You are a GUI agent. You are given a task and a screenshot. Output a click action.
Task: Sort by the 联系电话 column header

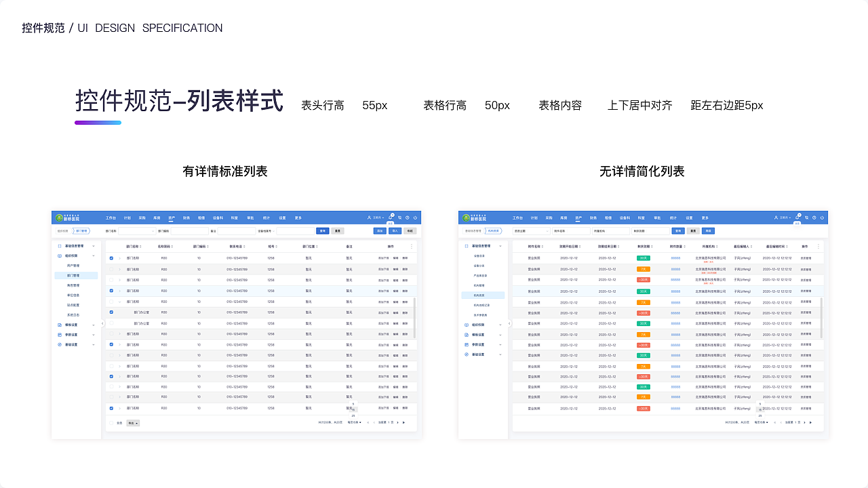click(237, 247)
